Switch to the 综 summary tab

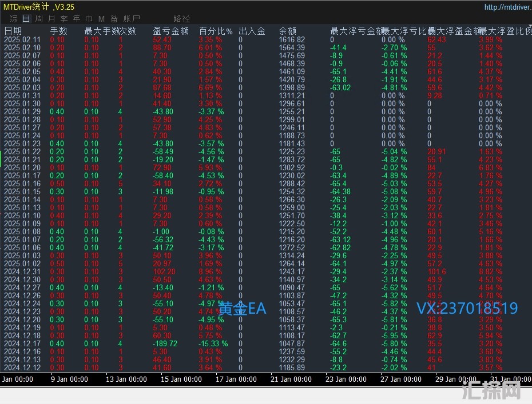[13, 19]
